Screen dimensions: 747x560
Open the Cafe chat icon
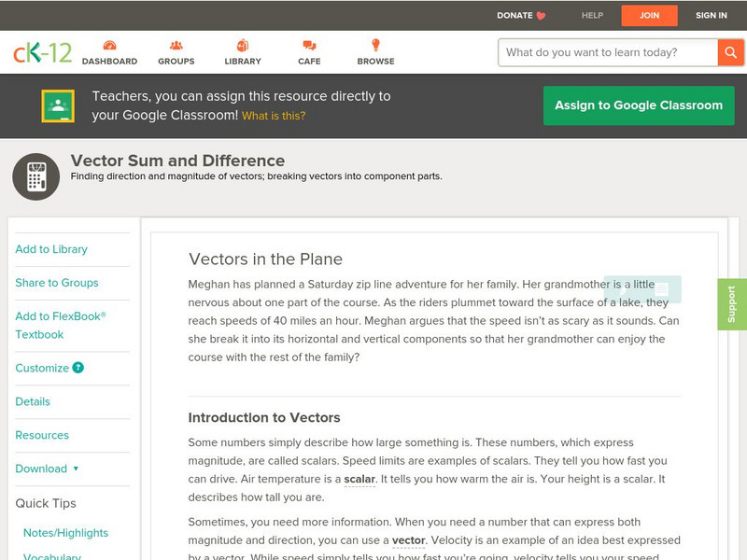(309, 46)
